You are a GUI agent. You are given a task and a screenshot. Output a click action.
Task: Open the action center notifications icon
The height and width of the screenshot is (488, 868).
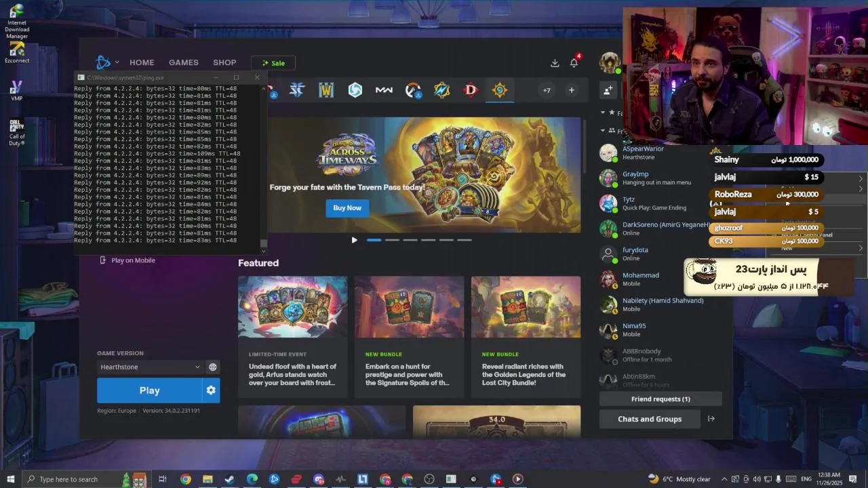point(853,479)
